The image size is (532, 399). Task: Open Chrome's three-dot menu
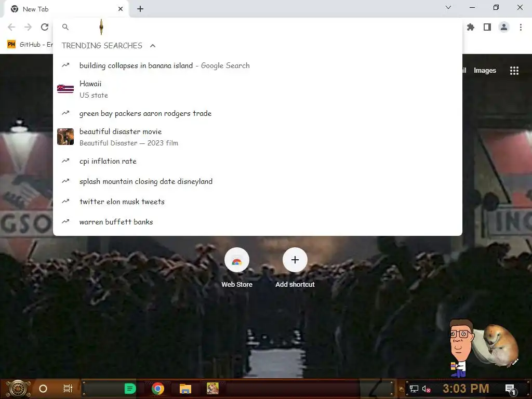coord(521,27)
